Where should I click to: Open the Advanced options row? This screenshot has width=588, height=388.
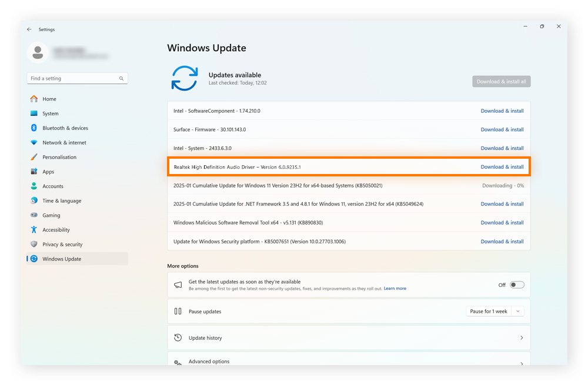coord(349,359)
